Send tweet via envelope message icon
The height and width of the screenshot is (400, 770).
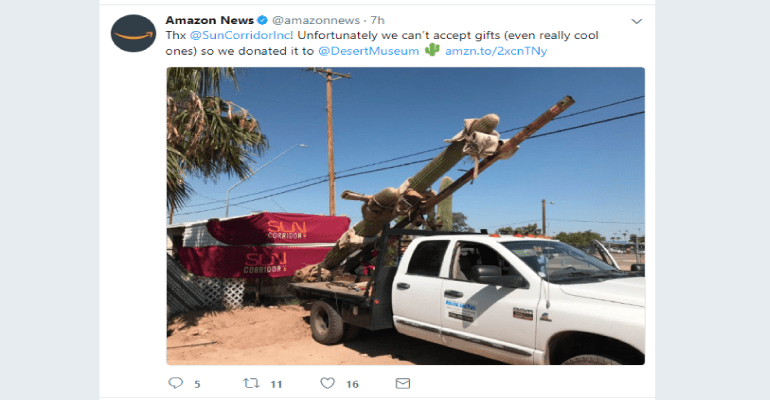pos(403,383)
